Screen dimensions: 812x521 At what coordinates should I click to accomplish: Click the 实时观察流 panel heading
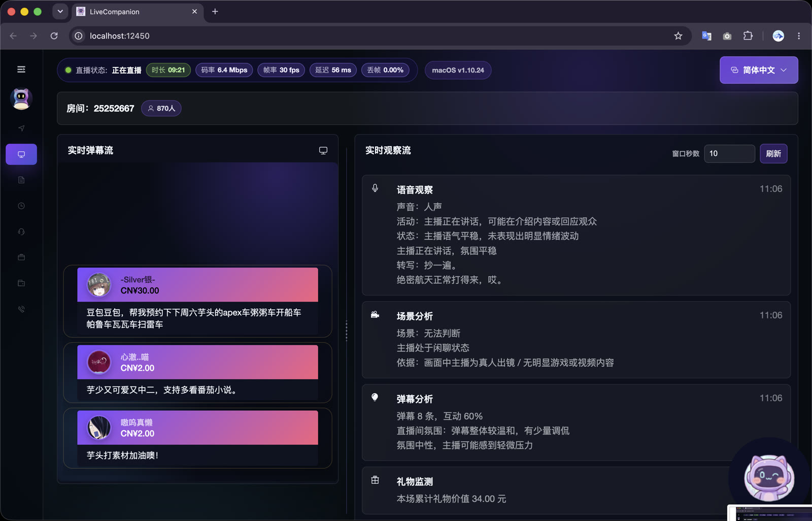pyautogui.click(x=388, y=150)
